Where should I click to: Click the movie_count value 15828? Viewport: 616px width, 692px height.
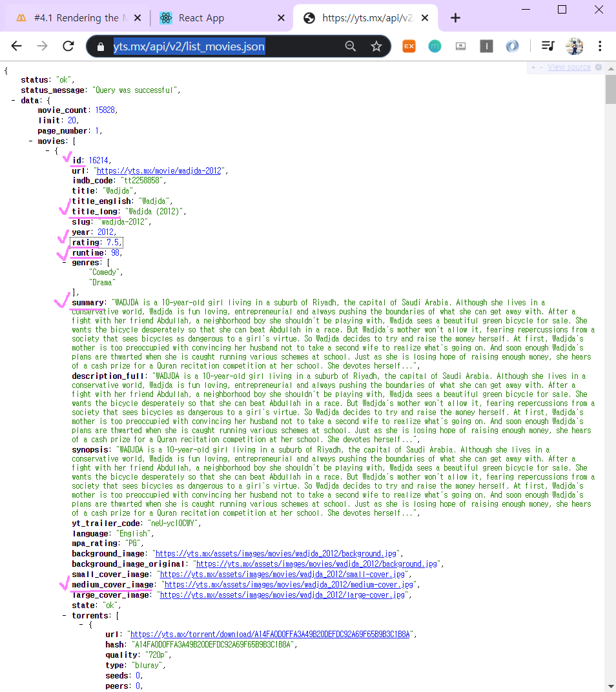click(105, 110)
